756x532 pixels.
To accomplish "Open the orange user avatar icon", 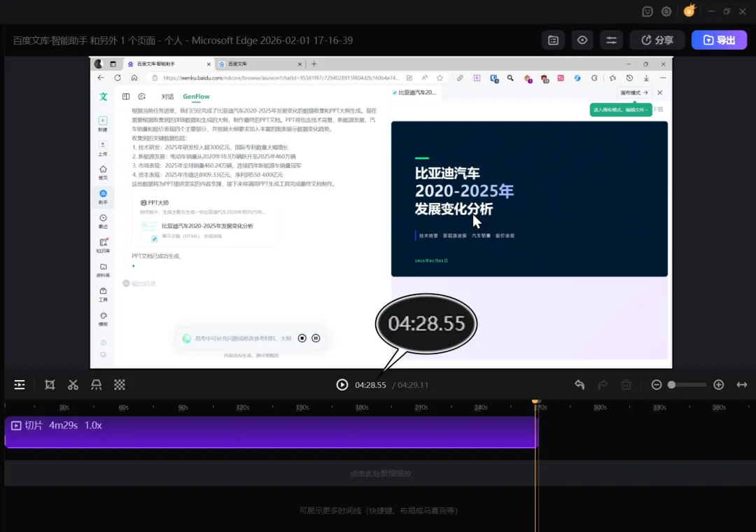I will (689, 10).
